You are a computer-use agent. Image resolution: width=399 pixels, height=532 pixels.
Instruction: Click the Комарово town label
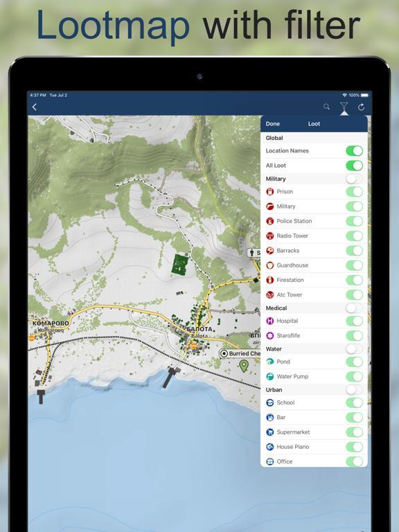click(x=51, y=323)
